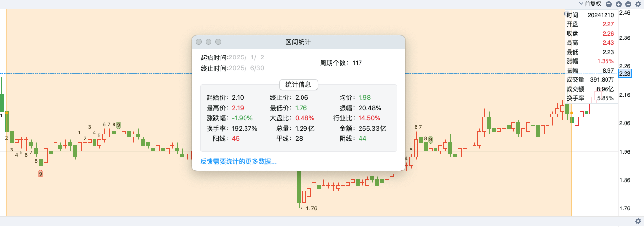Click 成交额 8.96亿 in the quote tooltip
This screenshot has height=227, width=644.
(x=591, y=89)
